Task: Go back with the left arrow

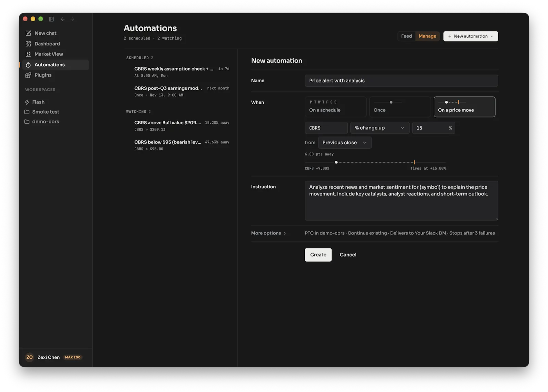Action: [x=63, y=19]
